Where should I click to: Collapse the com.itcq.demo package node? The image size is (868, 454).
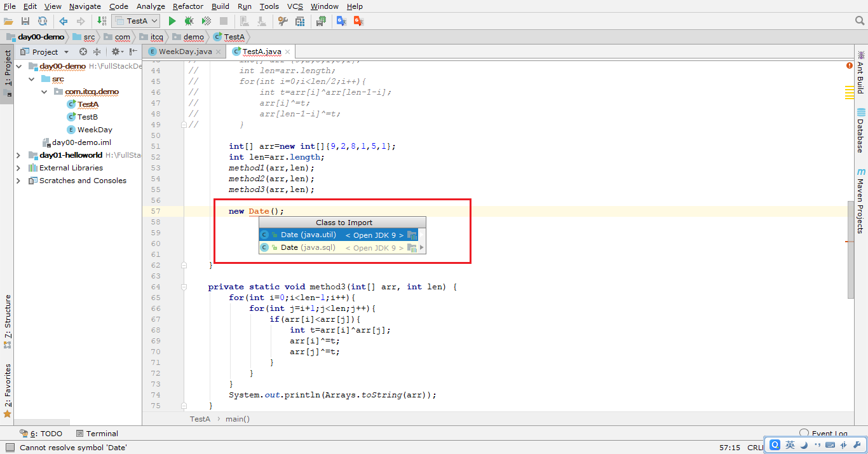point(44,92)
